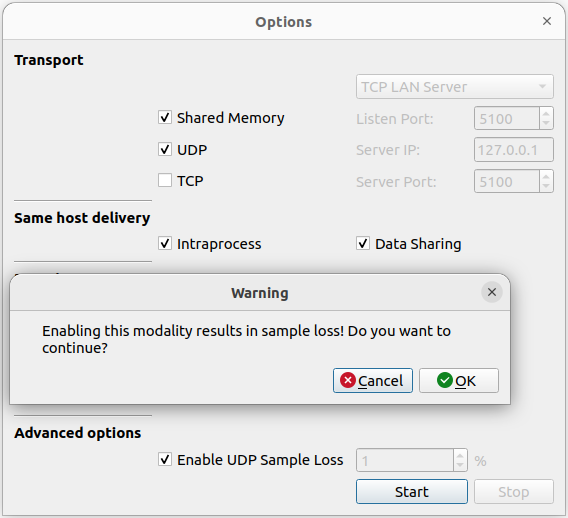Toggle the Intraprocess checkbox
The image size is (568, 518).
coord(165,243)
